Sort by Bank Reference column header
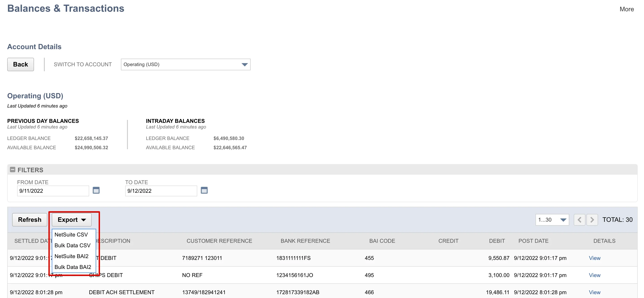 pos(305,241)
